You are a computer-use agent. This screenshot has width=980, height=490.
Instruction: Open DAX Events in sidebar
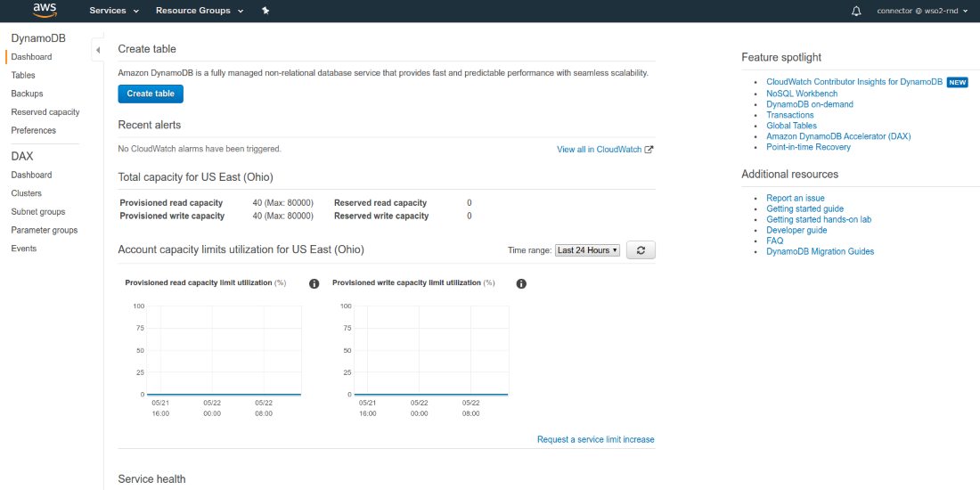(24, 249)
